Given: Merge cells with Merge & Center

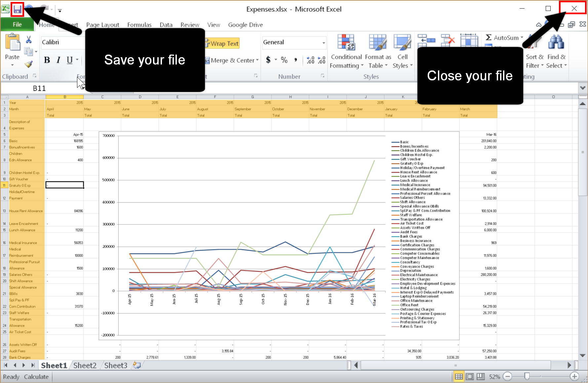Looking at the screenshot, I should click(230, 60).
